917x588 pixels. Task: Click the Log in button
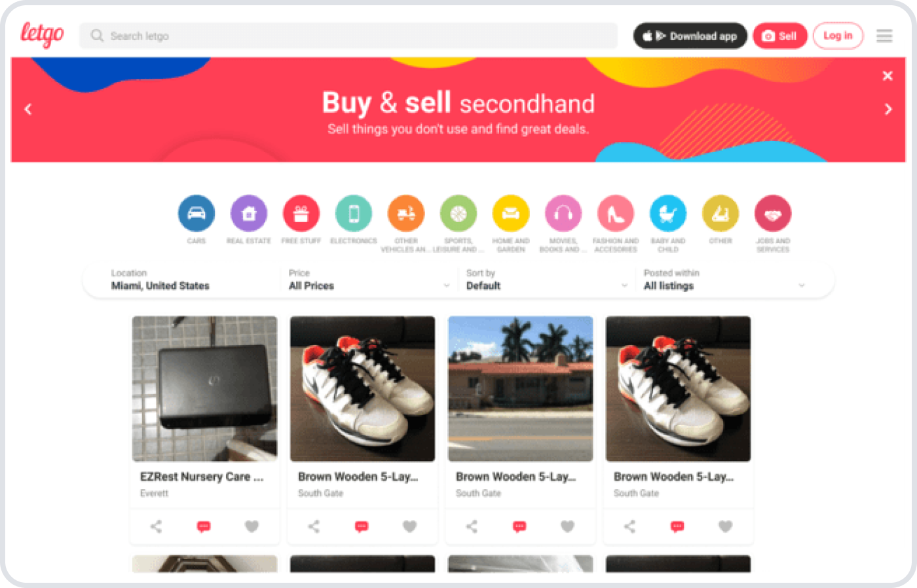pos(838,36)
